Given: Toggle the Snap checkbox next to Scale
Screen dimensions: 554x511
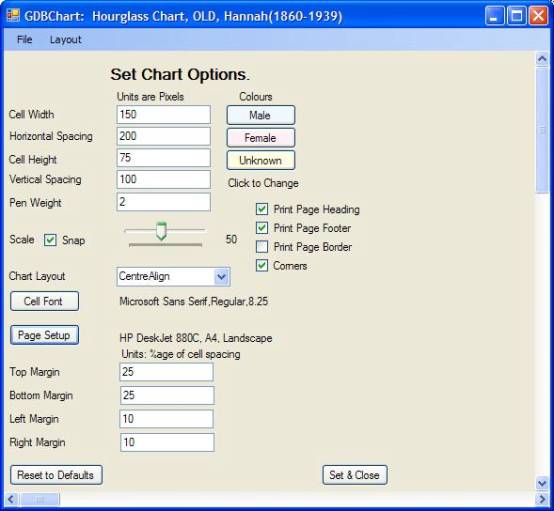Looking at the screenshot, I should (50, 240).
